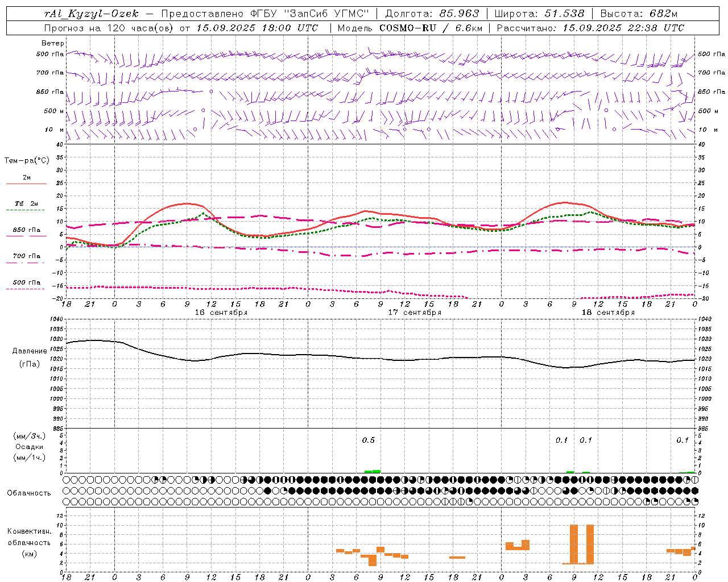Click the Широта: 51.538 value

(539, 14)
